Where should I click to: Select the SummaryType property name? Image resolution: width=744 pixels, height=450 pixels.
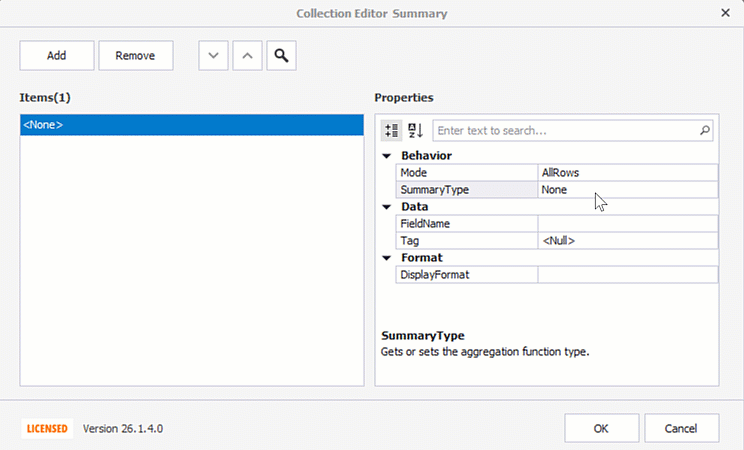(x=466, y=190)
